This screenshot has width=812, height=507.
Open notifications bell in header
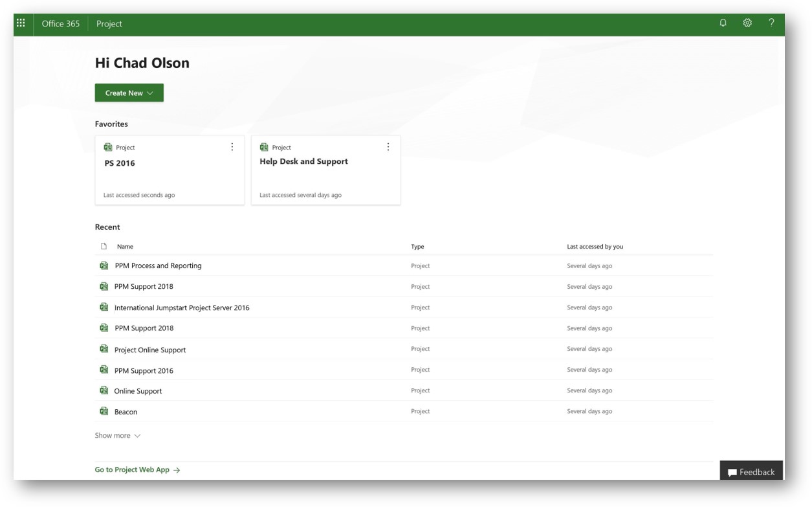coord(723,23)
